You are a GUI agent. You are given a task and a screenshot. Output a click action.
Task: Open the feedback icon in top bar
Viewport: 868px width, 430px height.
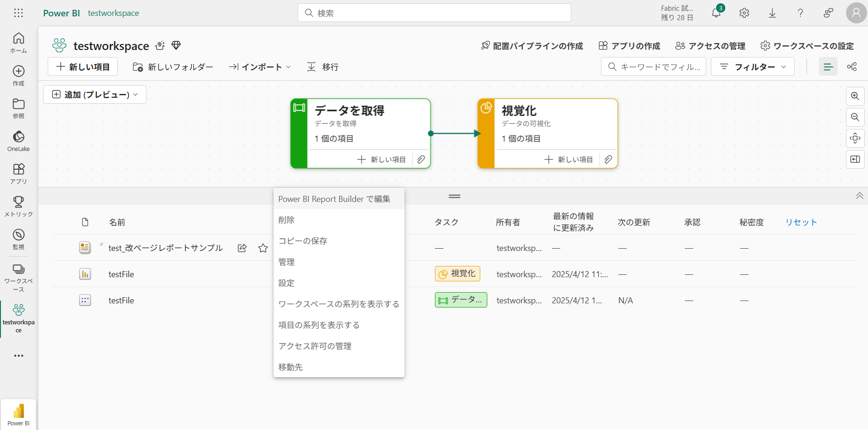[829, 13]
